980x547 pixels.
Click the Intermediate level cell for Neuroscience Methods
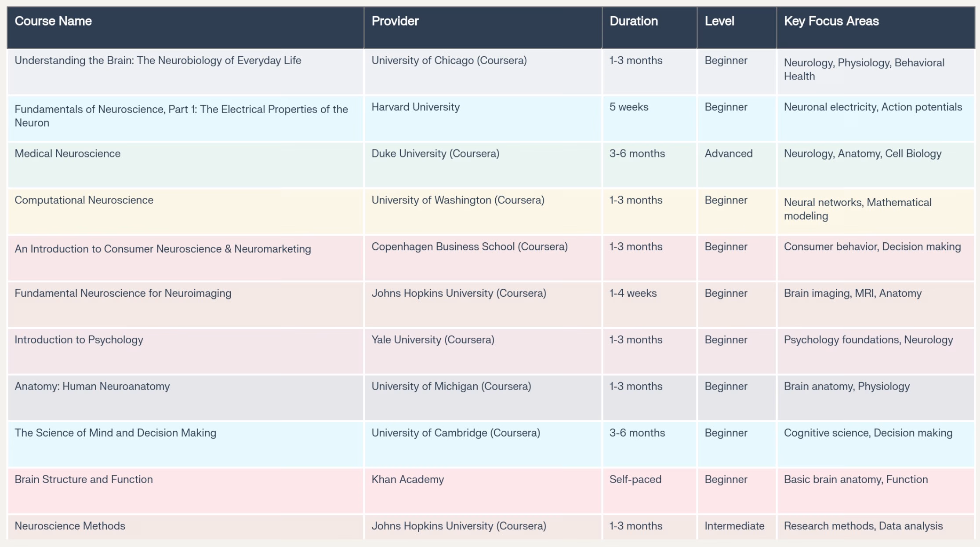[x=734, y=525]
